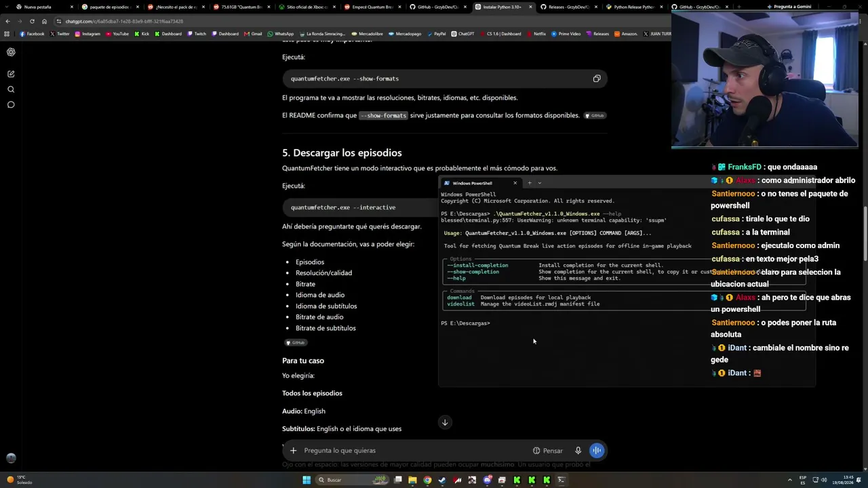Open Steam from the taskbar

(442, 480)
